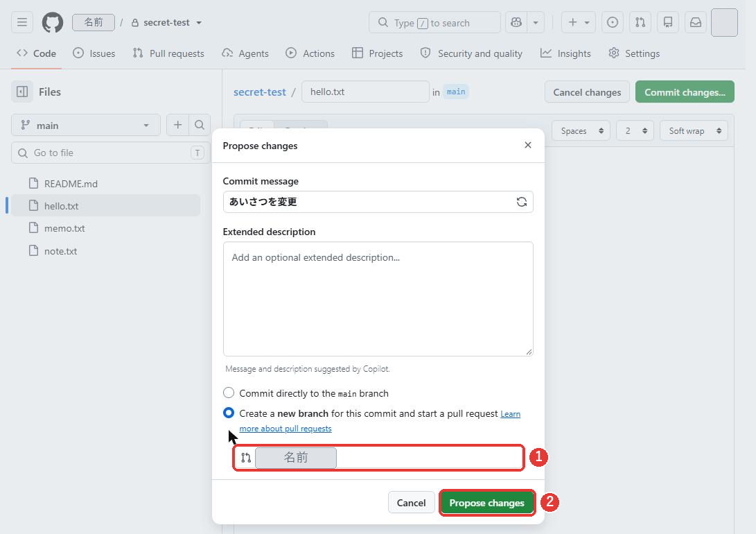756x534 pixels.
Task: Select Create a new branch option
Action: (x=229, y=413)
